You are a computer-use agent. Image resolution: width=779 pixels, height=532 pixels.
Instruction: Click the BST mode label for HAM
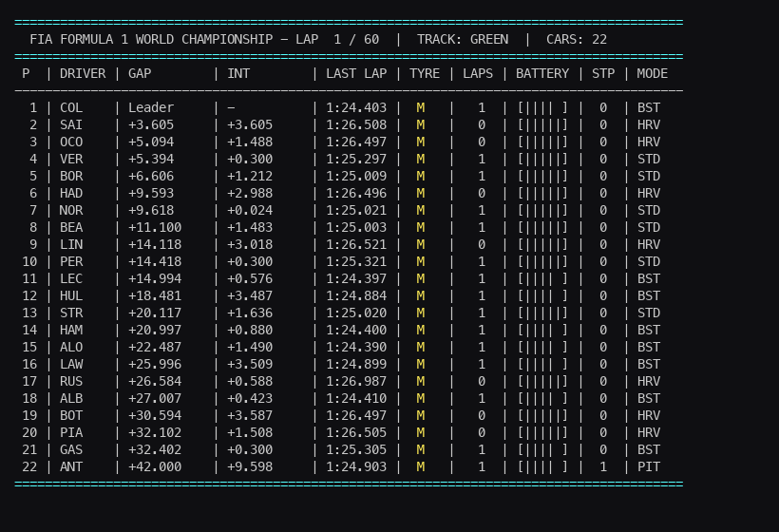[649, 330]
